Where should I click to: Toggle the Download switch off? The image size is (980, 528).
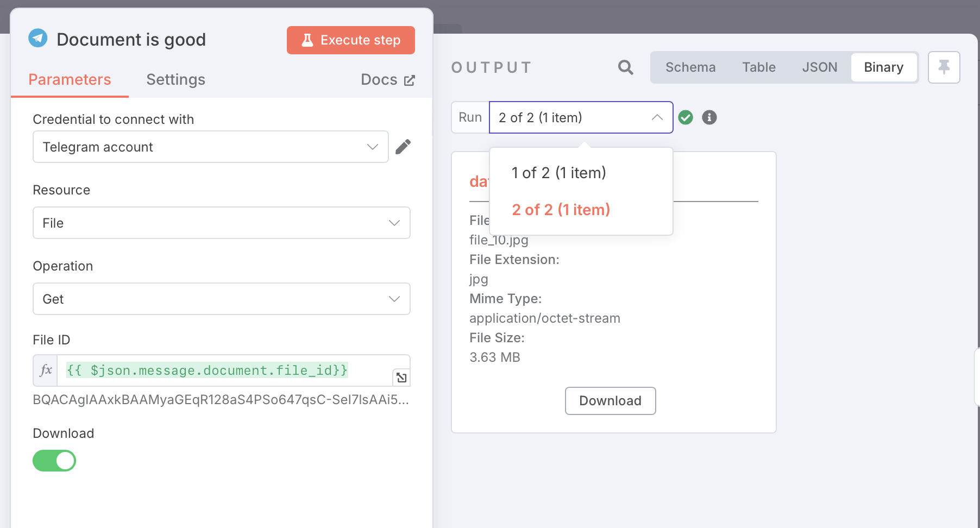pos(54,461)
